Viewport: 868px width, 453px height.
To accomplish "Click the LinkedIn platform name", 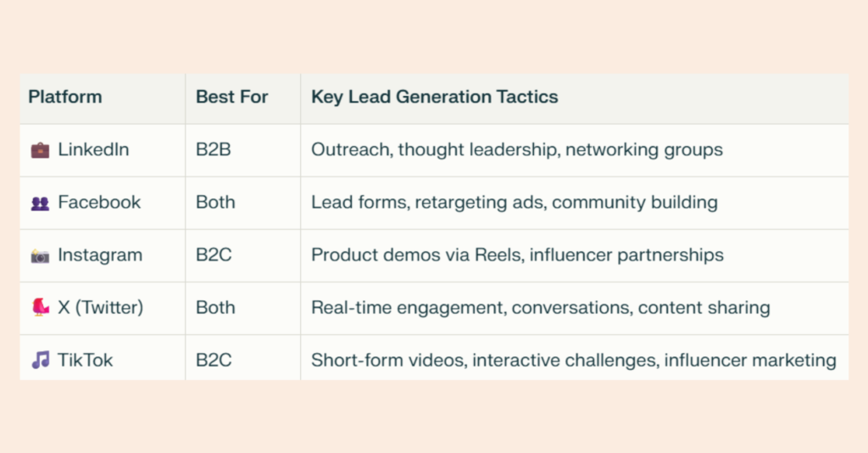I will coord(93,150).
